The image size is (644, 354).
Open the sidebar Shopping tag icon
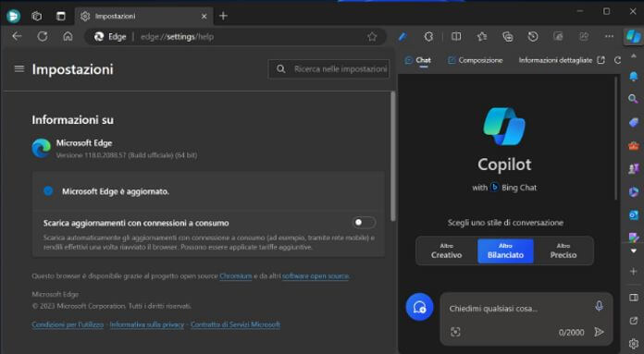(x=633, y=122)
